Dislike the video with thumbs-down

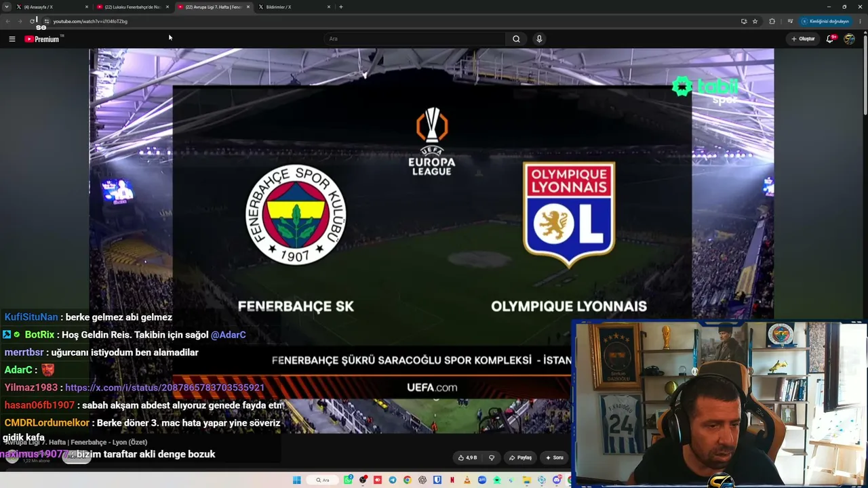pos(492,457)
